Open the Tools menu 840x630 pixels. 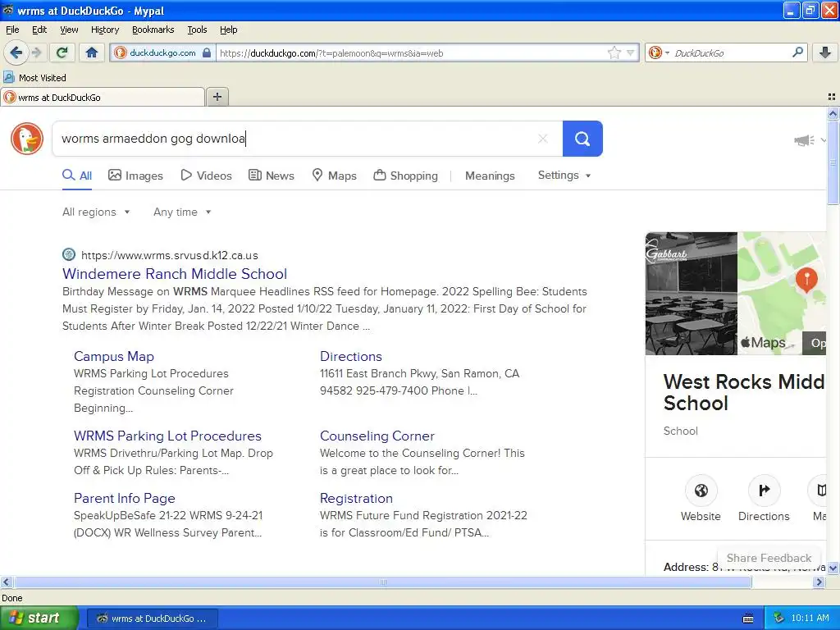197,30
